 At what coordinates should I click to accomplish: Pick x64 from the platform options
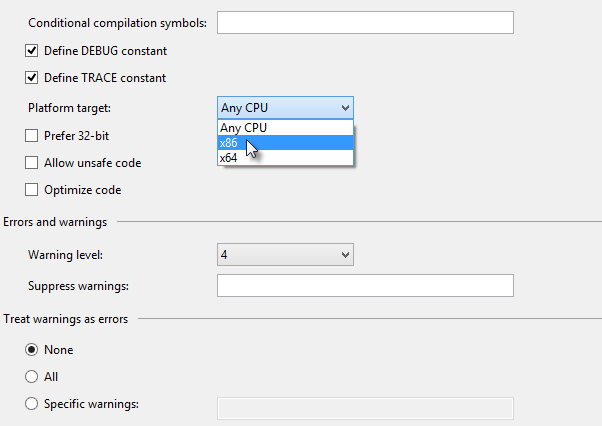285,158
